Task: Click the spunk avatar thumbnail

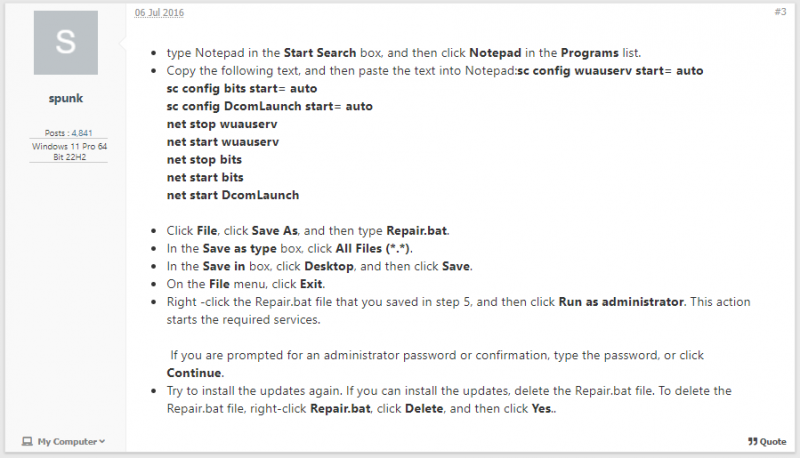Action: coord(66,43)
